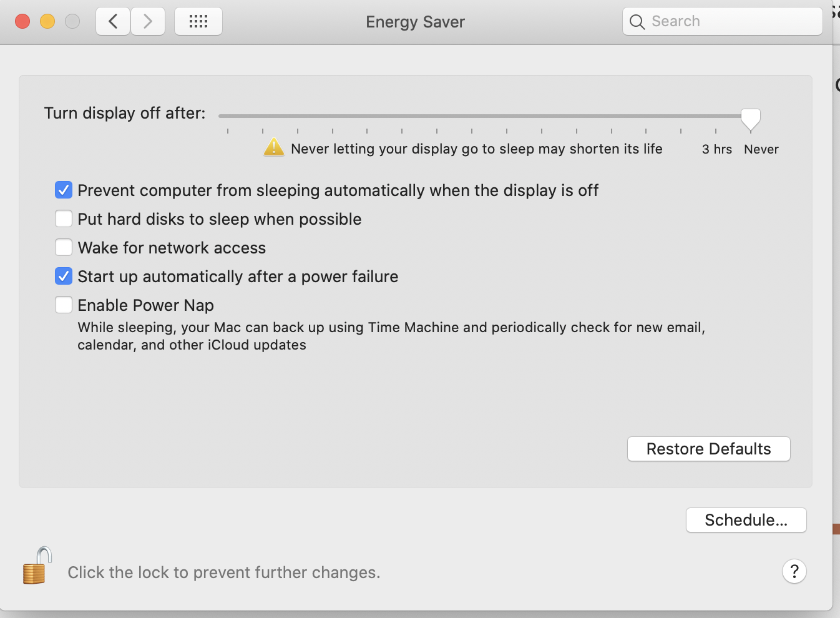Image resolution: width=840 pixels, height=618 pixels.
Task: Show all preferences grid icon
Action: click(198, 22)
